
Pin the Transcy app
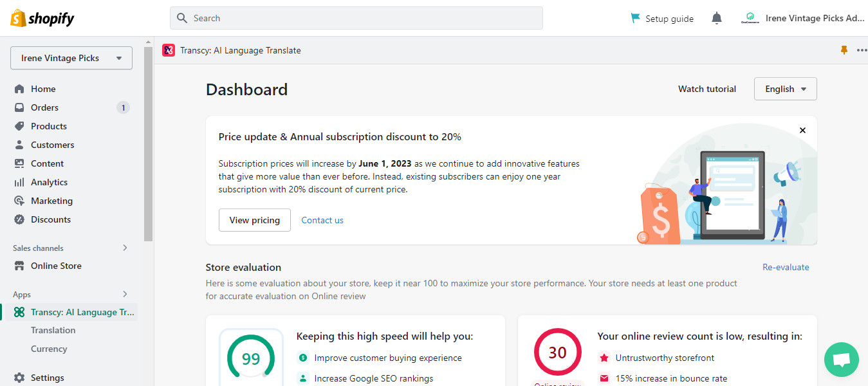coord(844,50)
